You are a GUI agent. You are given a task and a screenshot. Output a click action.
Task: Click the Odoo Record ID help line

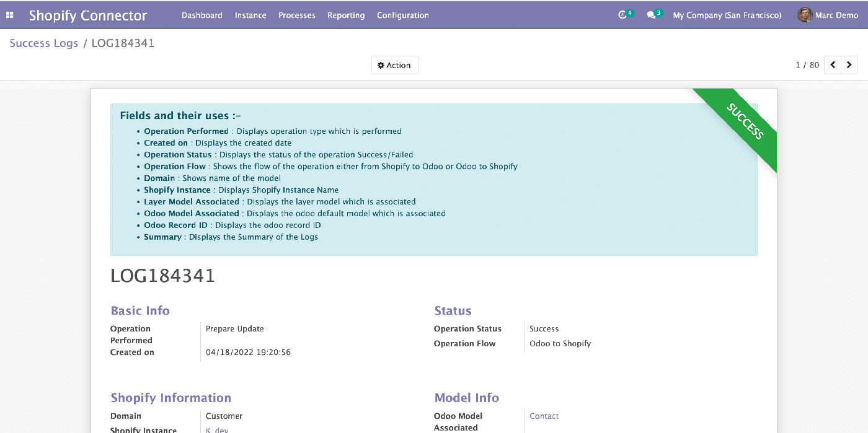[x=232, y=225]
